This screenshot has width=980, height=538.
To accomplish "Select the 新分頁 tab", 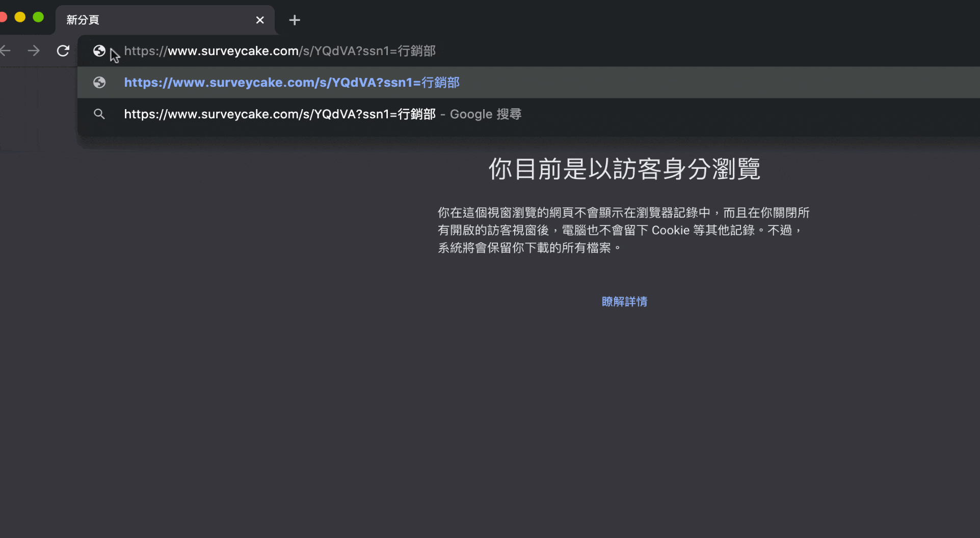I will 165,20.
